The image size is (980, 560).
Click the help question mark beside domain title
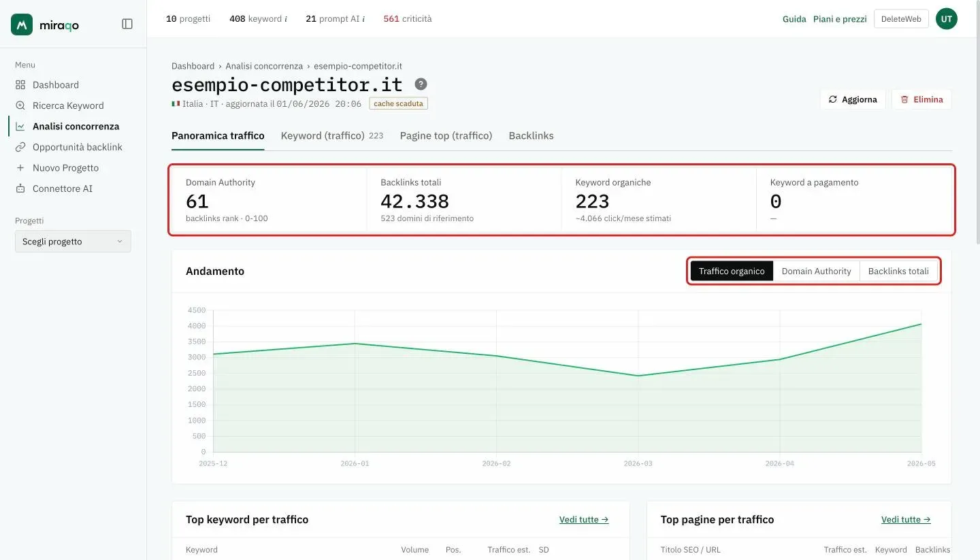[421, 84]
